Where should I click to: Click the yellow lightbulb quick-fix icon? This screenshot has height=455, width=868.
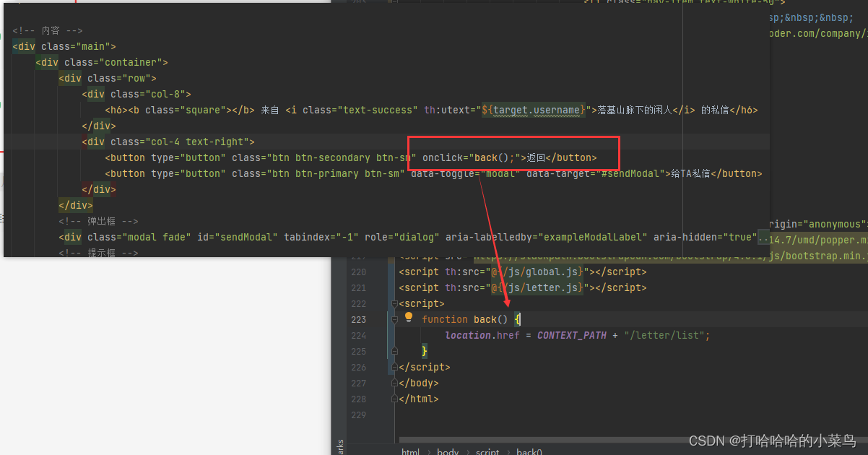pos(409,318)
